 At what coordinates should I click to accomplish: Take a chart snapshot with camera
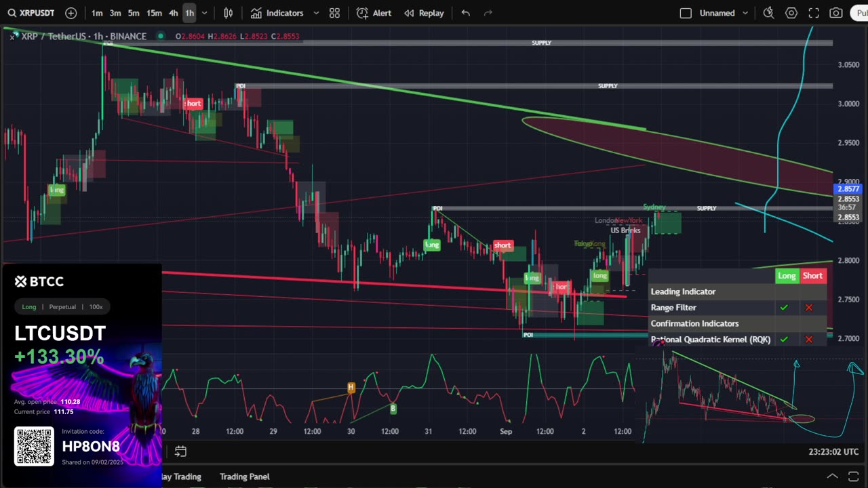click(x=836, y=13)
